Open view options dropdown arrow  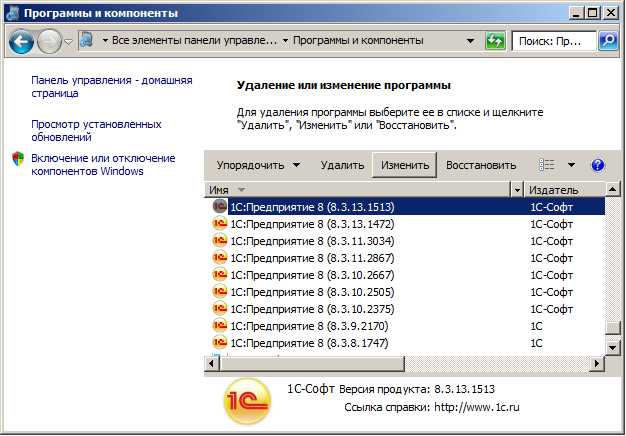[x=571, y=164]
